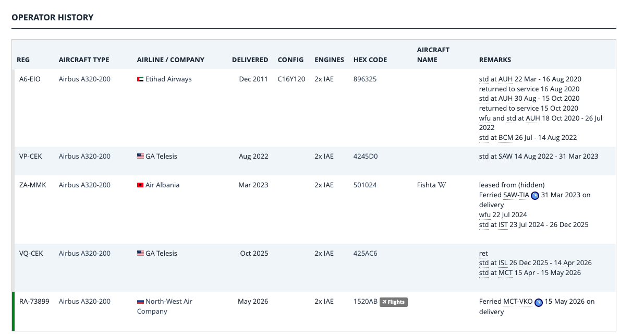
Task: Click the Russian flag beside North-West Air Company
Action: (140, 301)
